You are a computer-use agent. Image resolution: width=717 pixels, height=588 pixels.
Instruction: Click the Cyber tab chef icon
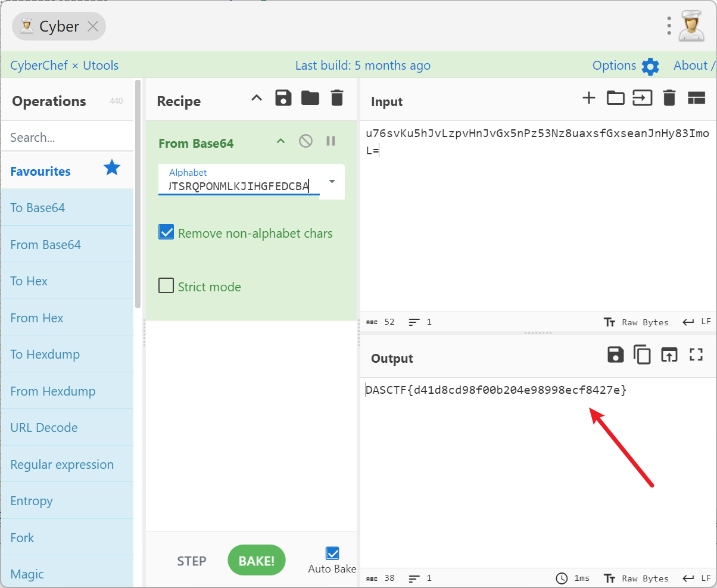(27, 26)
